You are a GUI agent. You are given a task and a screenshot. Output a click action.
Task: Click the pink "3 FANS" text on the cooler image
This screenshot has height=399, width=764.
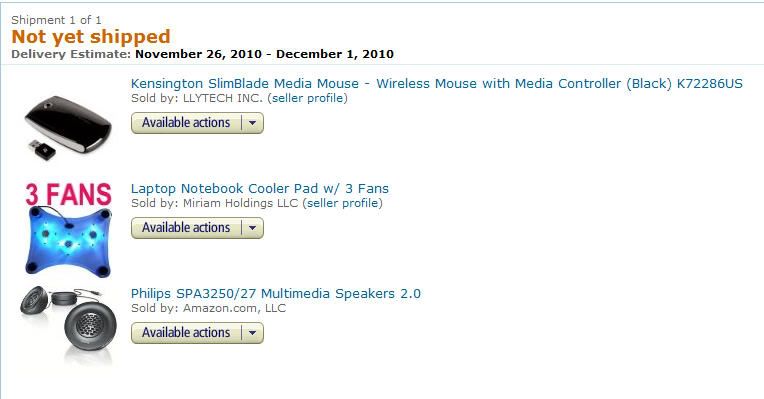[x=68, y=194]
